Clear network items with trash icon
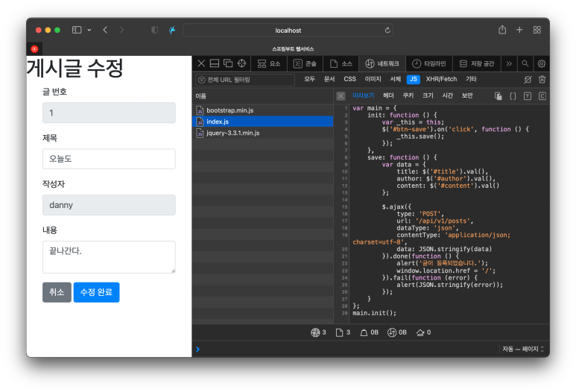 tap(542, 79)
